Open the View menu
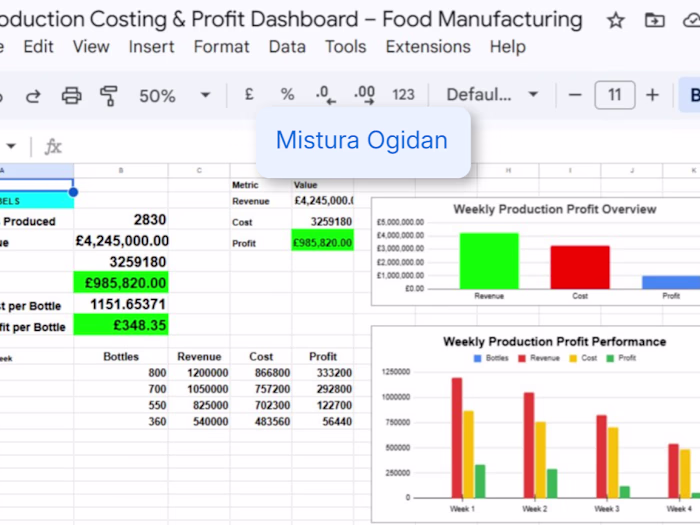700x525 pixels. pyautogui.click(x=91, y=46)
